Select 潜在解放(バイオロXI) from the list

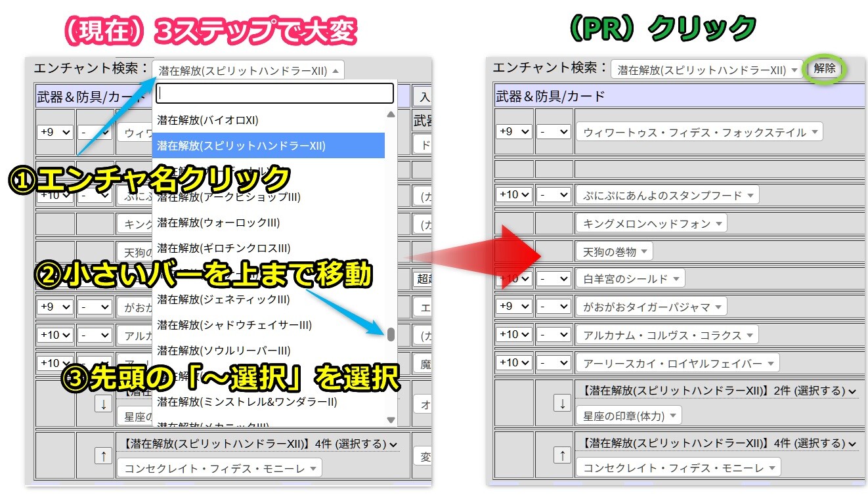[x=207, y=120]
